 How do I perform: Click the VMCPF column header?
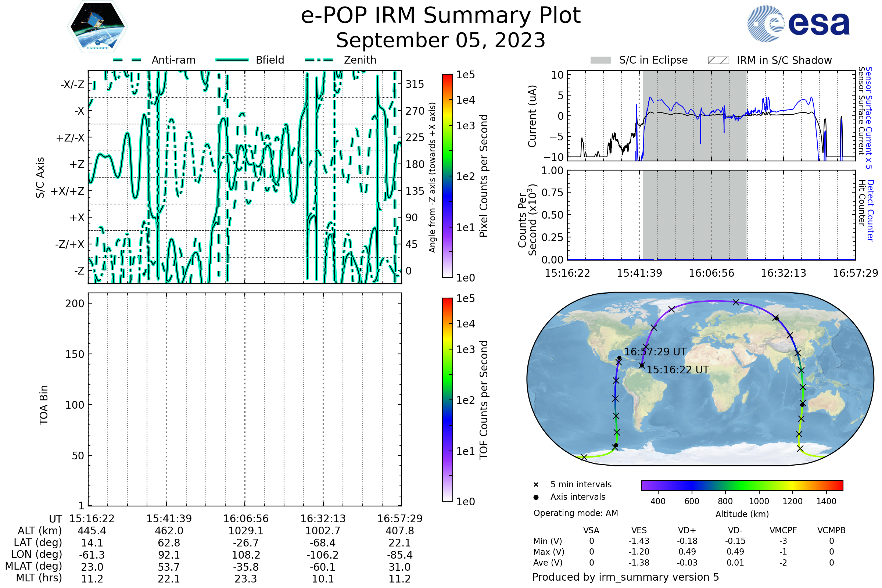783,530
